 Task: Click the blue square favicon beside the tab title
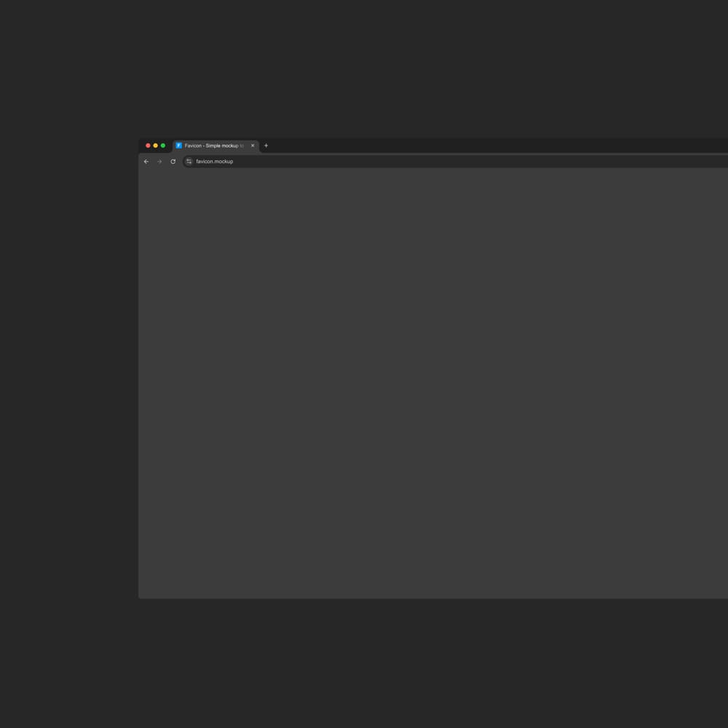click(178, 146)
